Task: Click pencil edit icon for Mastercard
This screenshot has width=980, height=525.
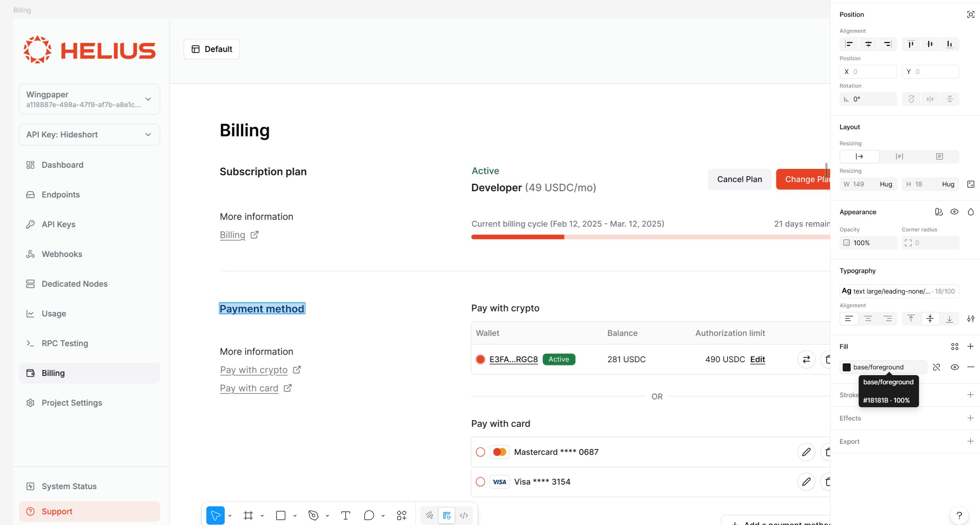Action: [806, 452]
